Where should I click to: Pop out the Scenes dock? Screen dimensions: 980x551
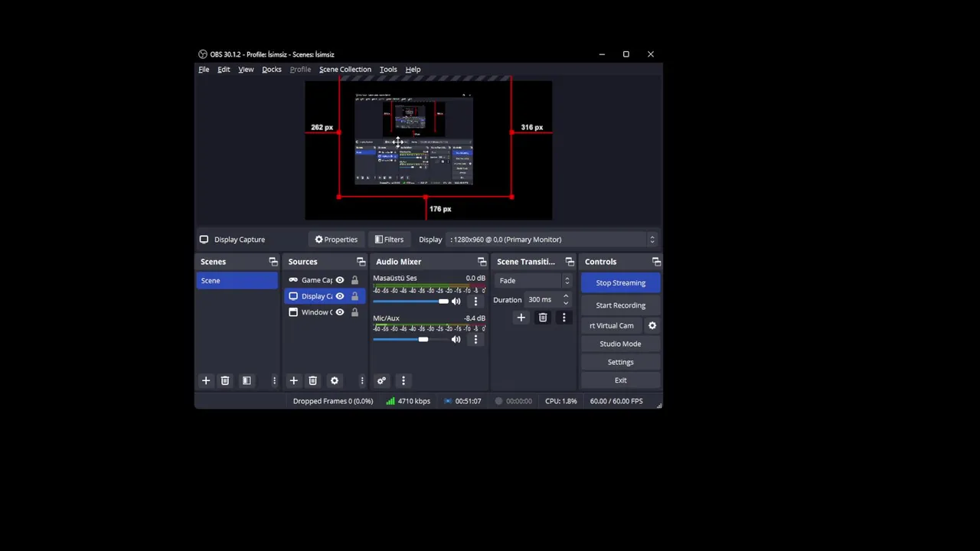click(x=273, y=262)
